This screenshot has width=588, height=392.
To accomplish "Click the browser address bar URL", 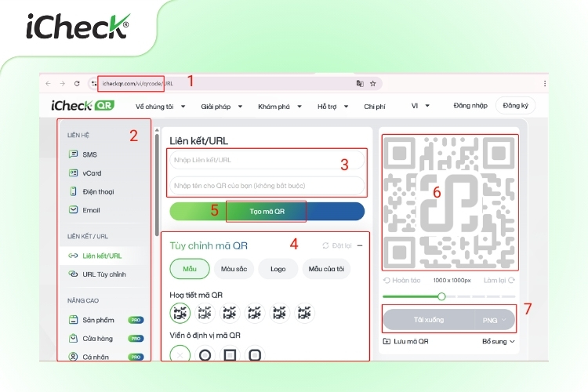I will click(137, 84).
